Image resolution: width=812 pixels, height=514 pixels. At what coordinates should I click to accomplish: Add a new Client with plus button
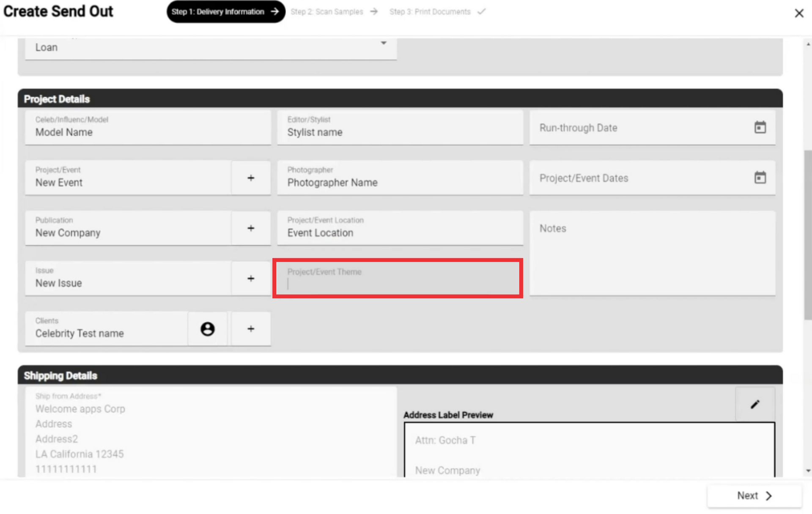[x=251, y=329]
